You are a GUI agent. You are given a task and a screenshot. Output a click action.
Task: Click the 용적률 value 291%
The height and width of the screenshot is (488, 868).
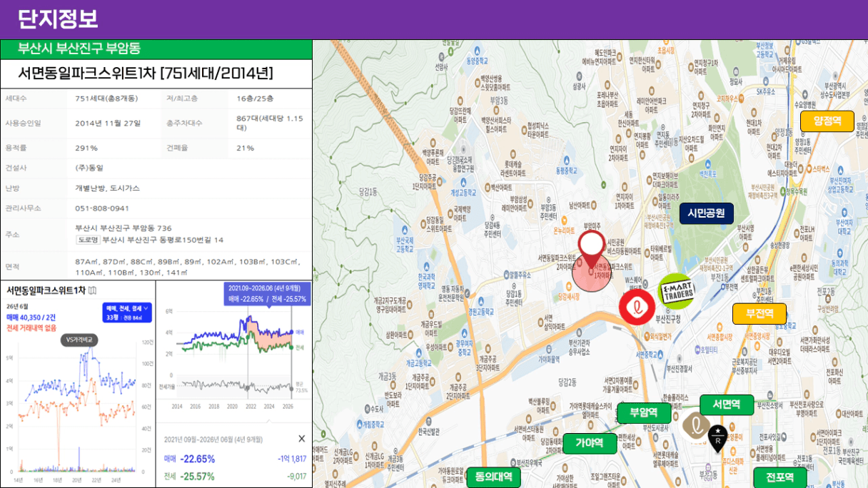[86, 148]
